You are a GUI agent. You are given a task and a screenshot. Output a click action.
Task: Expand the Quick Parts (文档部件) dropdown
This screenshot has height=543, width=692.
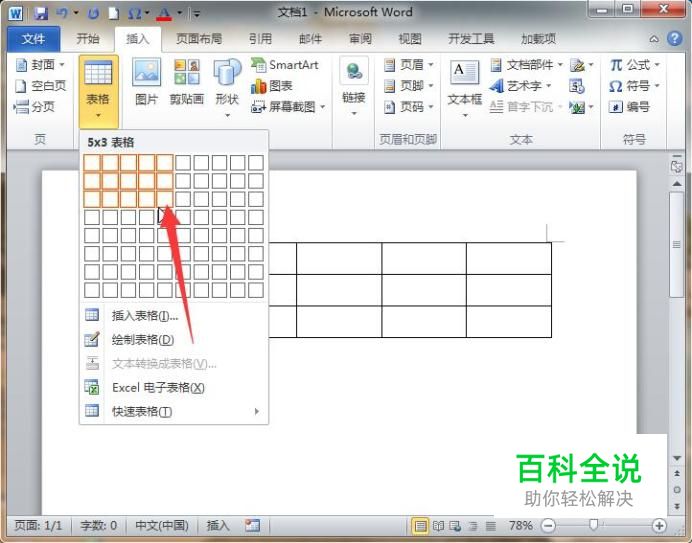(x=560, y=65)
